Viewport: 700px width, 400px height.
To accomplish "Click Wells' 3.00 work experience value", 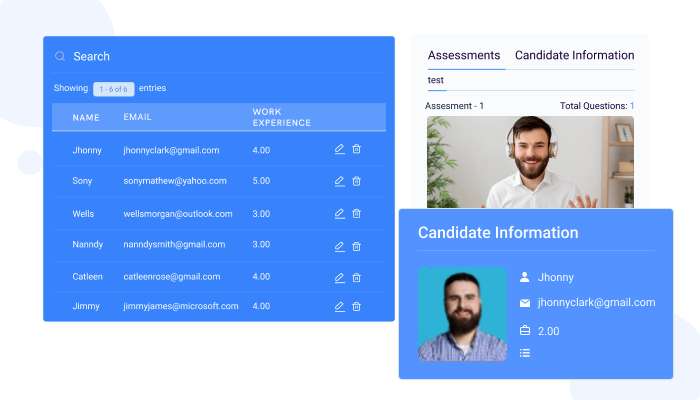I will click(261, 214).
